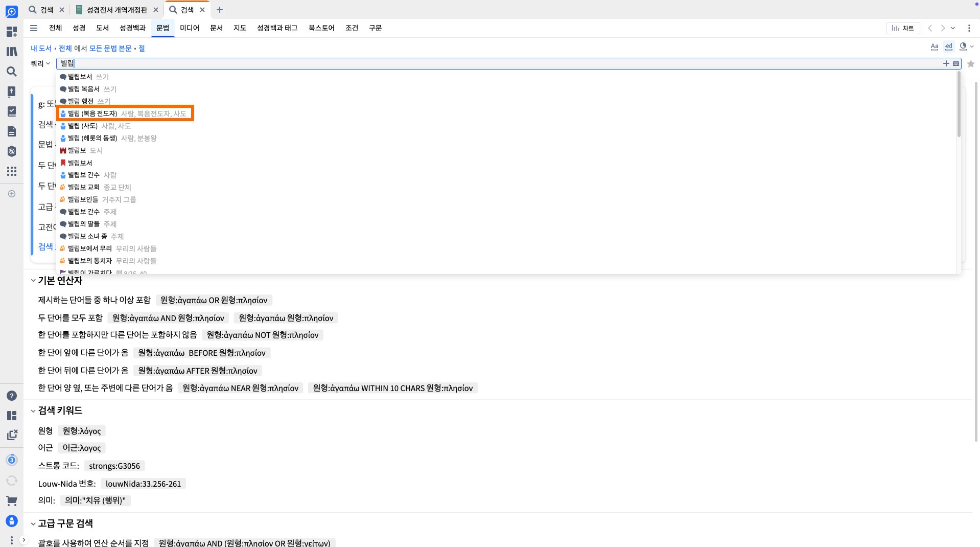Screen dimensions: 980x547
Task: Select suggestion 빌립 (헤롯의 동생)
Action: [108, 138]
